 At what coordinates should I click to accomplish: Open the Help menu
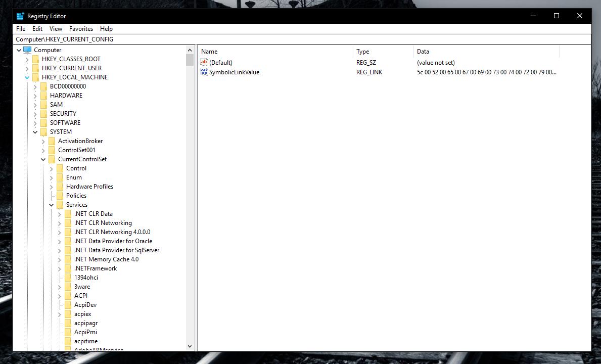pos(106,29)
